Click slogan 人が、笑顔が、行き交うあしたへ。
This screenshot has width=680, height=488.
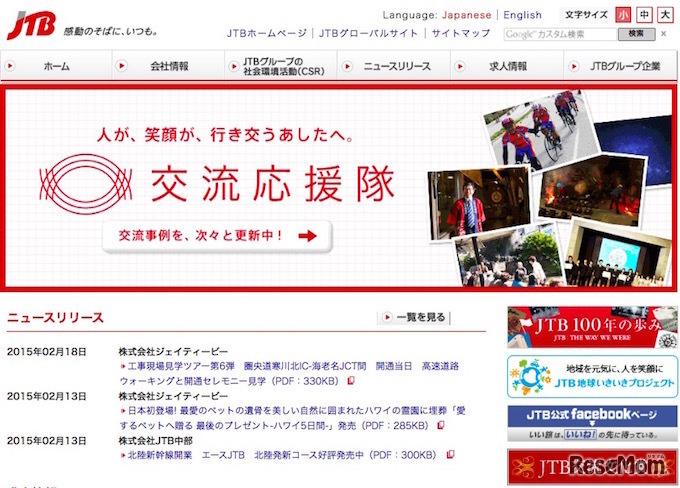click(x=226, y=134)
